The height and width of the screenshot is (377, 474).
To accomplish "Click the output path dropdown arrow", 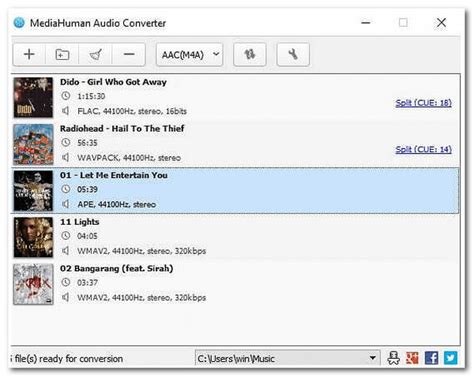I will point(373,358).
